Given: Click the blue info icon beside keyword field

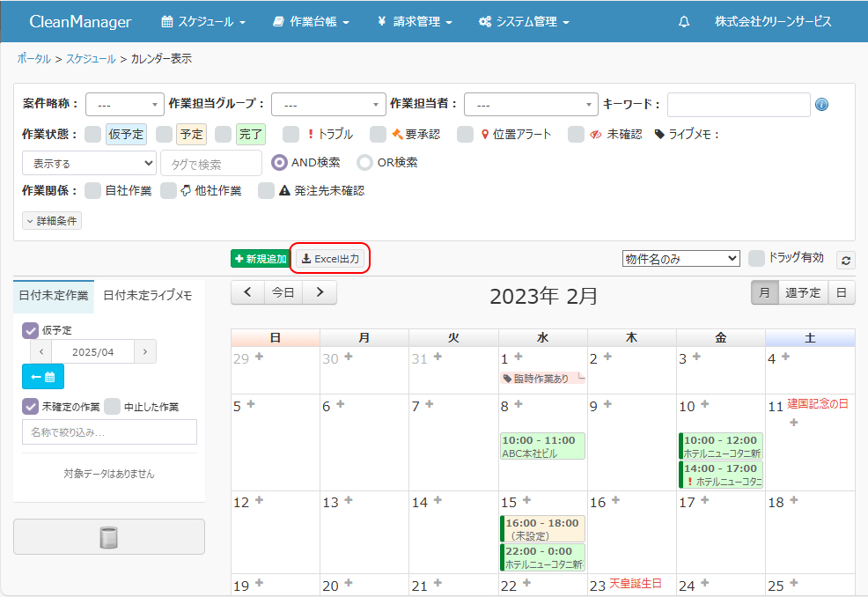Looking at the screenshot, I should coord(821,104).
